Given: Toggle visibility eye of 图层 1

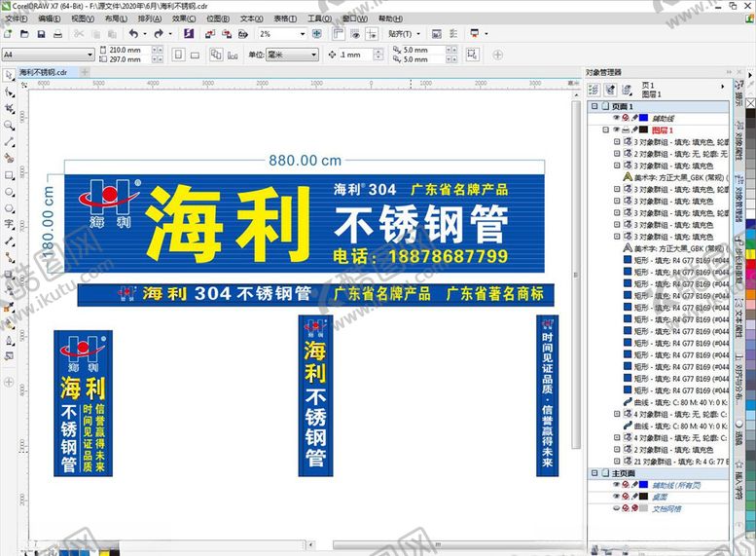Looking at the screenshot, I should (x=616, y=129).
